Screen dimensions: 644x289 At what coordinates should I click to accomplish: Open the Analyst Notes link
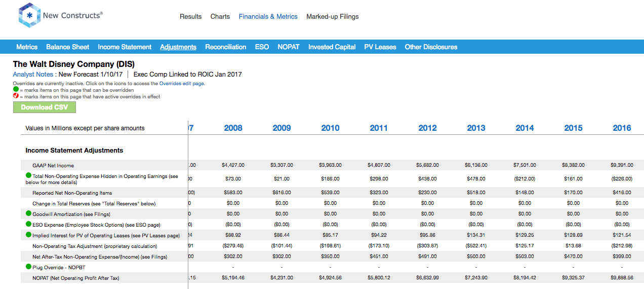click(33, 74)
